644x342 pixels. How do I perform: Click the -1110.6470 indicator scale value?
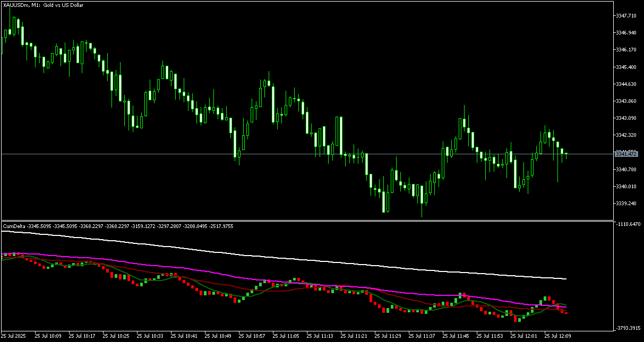(x=628, y=225)
